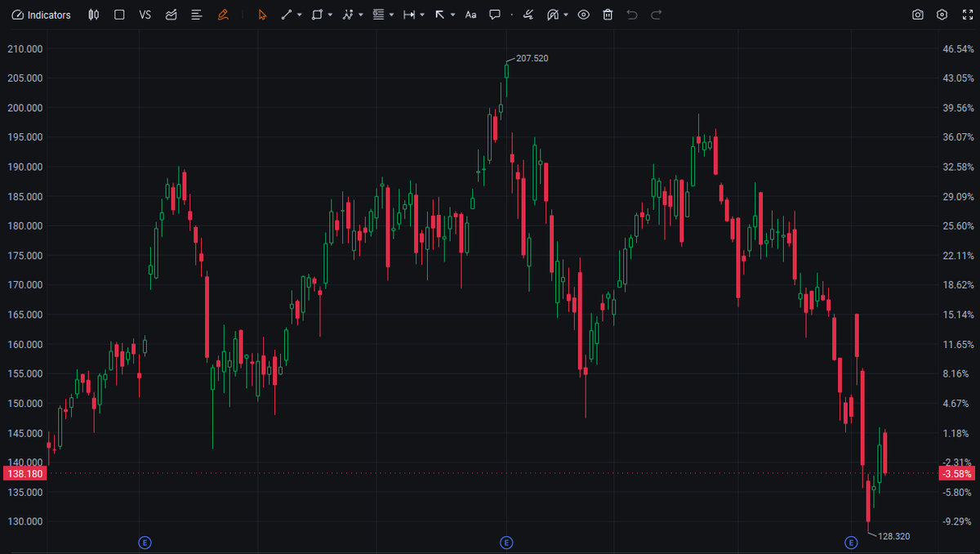Screen dimensions: 980x554
Task: Expand the trend line tool dropdown arrow
Action: click(x=299, y=15)
